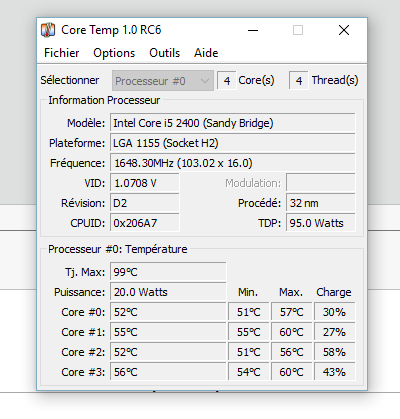Click the Plateforme field LGA 1155
Screen dimensions: 400x419
pos(233,143)
